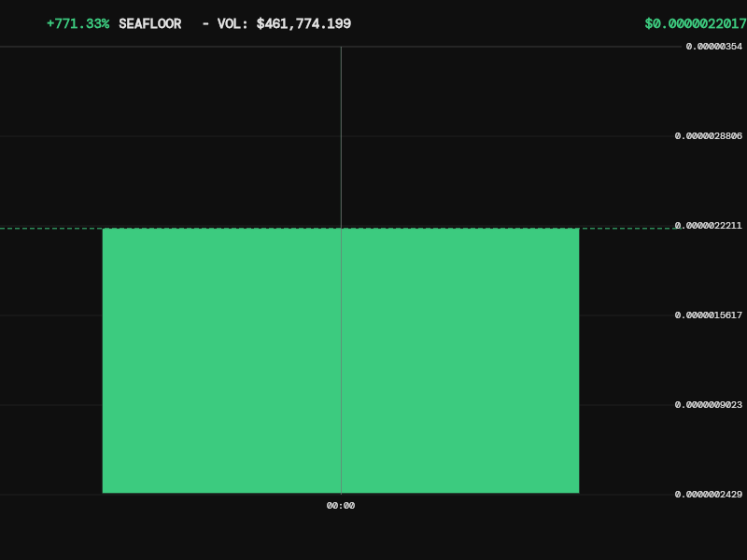Click the 00:00 time axis label
747x560 pixels.
click(341, 506)
